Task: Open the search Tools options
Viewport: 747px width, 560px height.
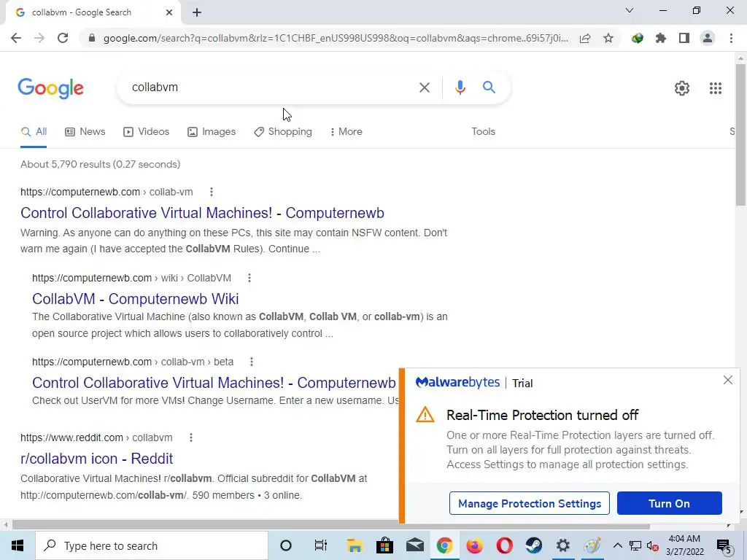Action: [x=483, y=131]
